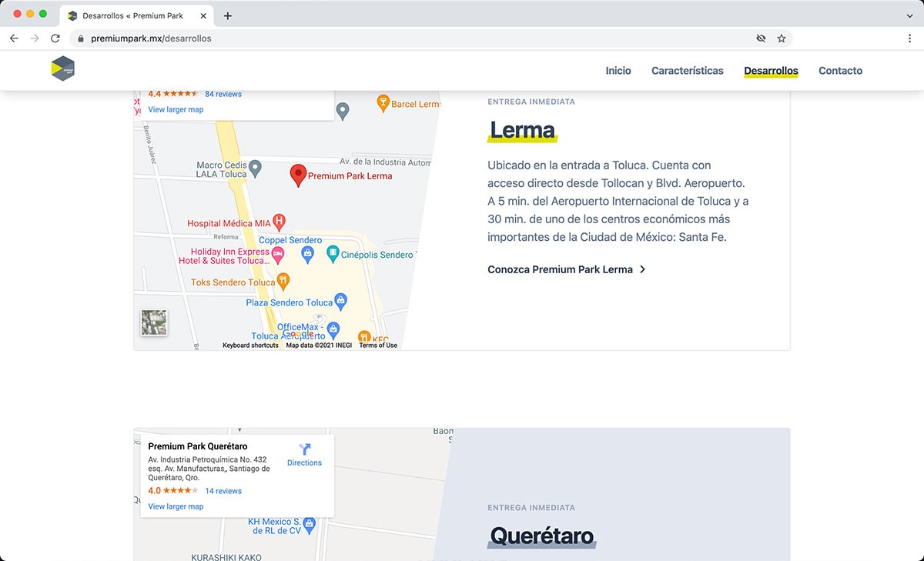Click the OfficeMax map marker
Screen dimensions: 924x561
[333, 330]
